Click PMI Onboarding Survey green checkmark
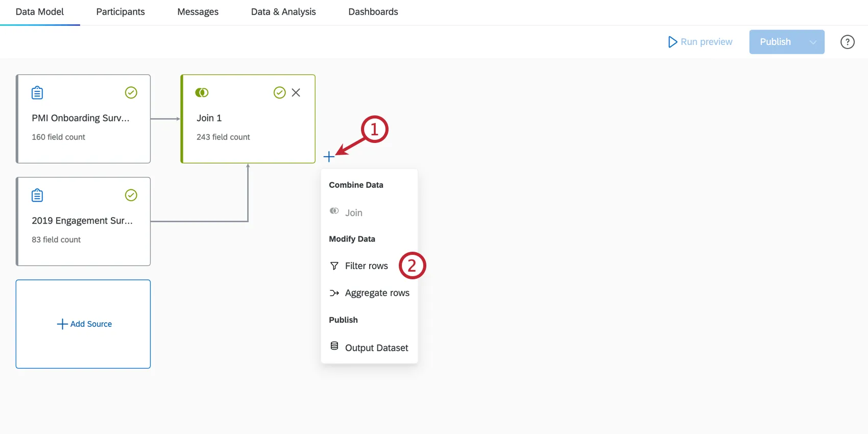Image resolution: width=868 pixels, height=434 pixels. [131, 92]
